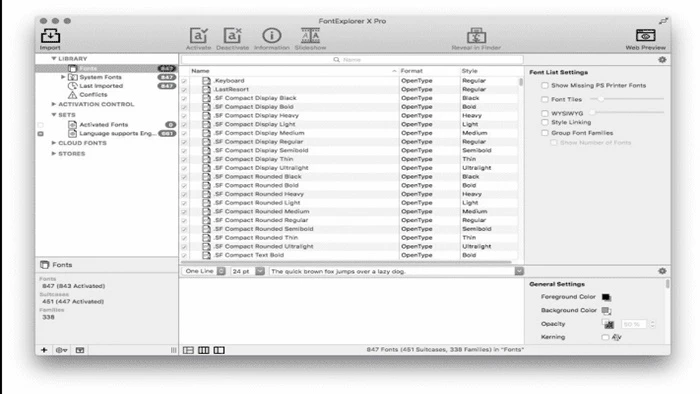
Task: Click the Last Imported clock icon
Action: [72, 86]
